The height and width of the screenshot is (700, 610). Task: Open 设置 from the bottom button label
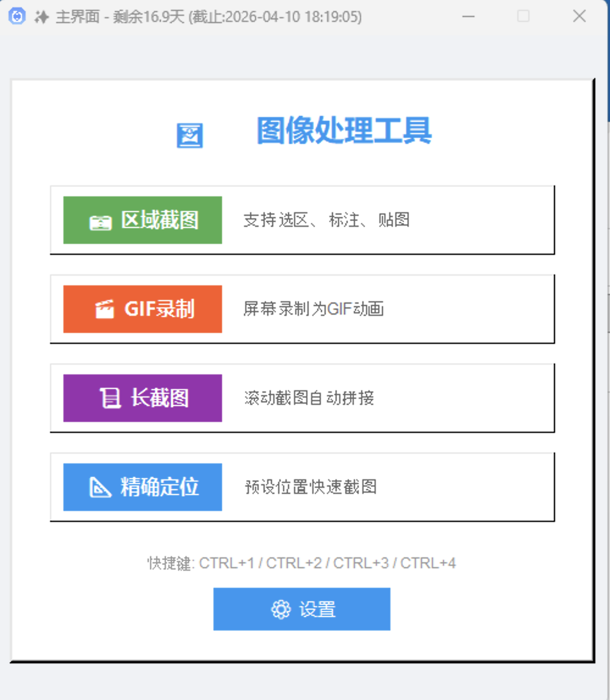click(x=317, y=609)
